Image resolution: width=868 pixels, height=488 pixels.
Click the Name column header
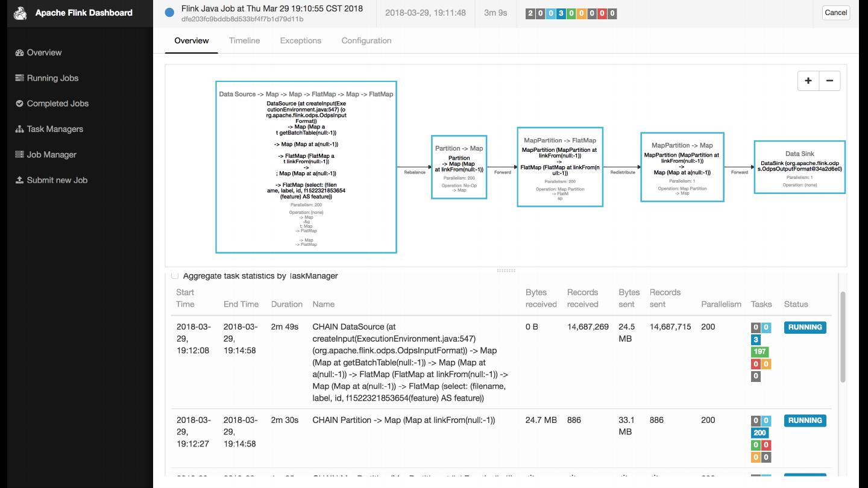click(324, 304)
